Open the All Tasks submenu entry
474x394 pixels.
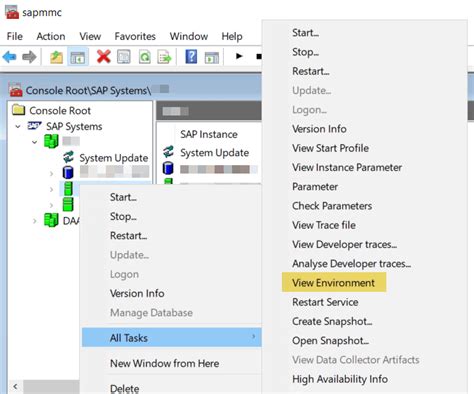pyautogui.click(x=171, y=337)
